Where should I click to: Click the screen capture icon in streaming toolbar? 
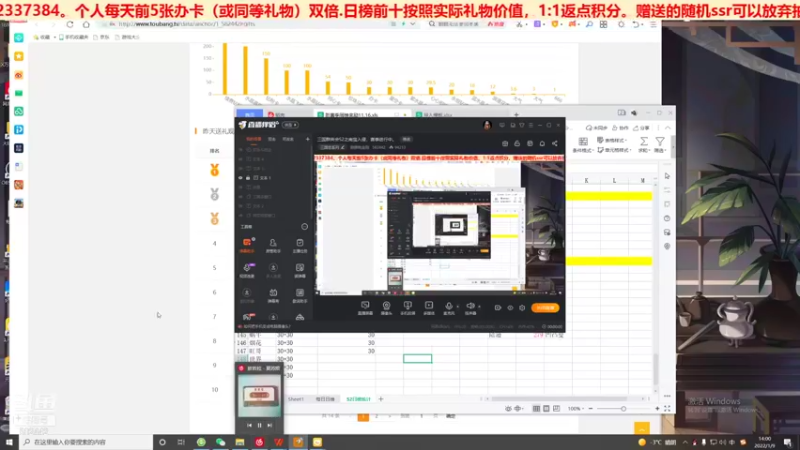click(365, 306)
